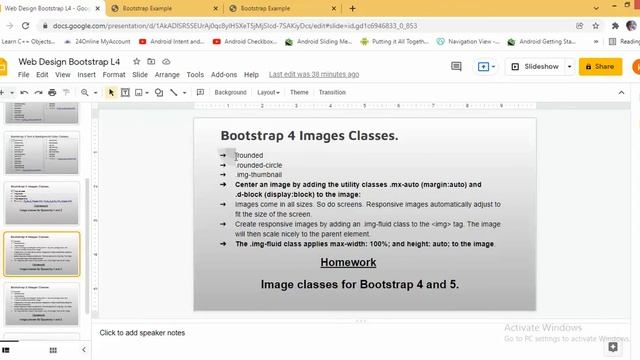This screenshot has height=360, width=640.
Task: Choose the Select arrow cursor tool
Action: click(111, 93)
